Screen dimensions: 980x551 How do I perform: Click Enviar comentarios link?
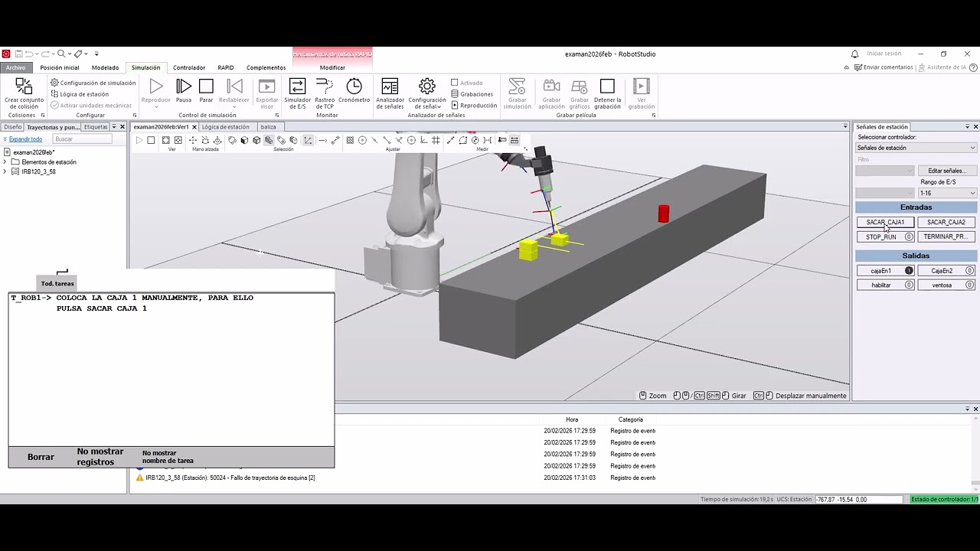pos(884,67)
